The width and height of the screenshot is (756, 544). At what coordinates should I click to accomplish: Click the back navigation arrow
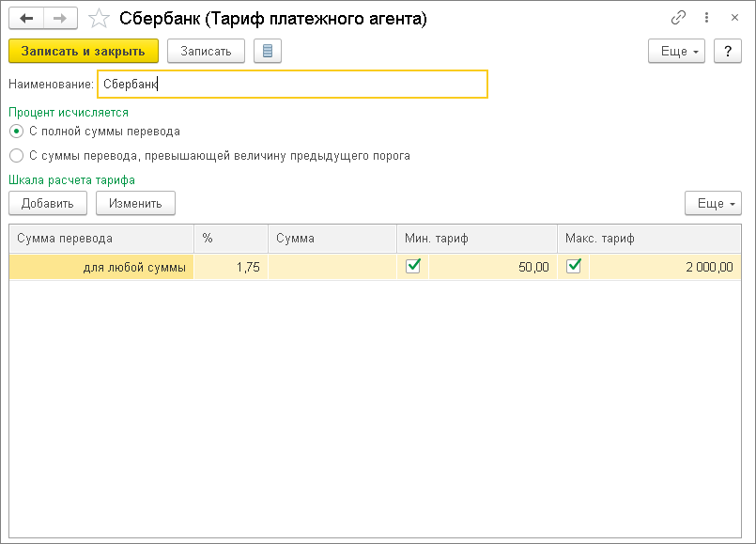coord(26,18)
